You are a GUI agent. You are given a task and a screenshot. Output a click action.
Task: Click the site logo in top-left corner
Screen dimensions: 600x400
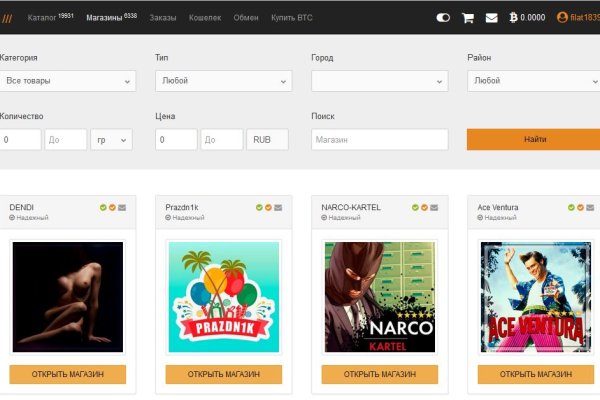pos(8,18)
